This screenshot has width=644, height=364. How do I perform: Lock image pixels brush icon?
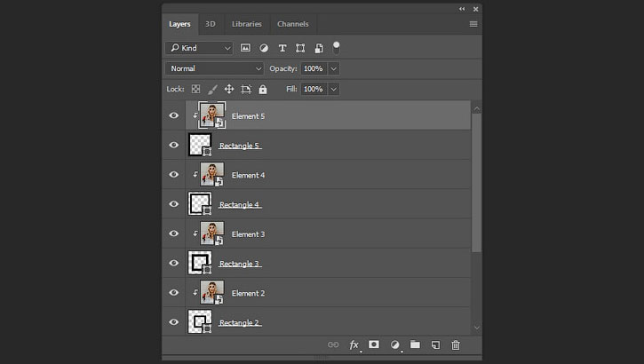212,89
